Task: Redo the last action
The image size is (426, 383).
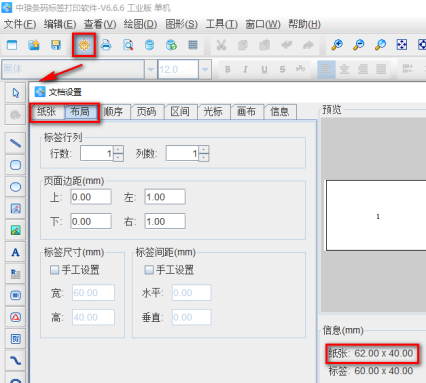Action: click(x=308, y=45)
